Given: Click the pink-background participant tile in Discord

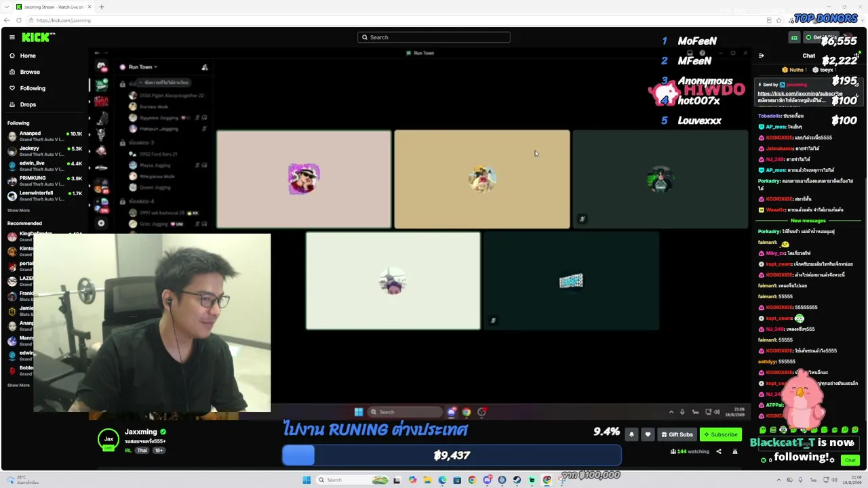Looking at the screenshot, I should 304,179.
